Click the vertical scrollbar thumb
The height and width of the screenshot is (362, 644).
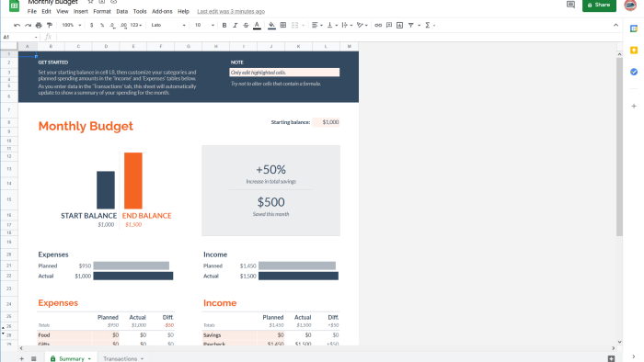pyautogui.click(x=619, y=147)
